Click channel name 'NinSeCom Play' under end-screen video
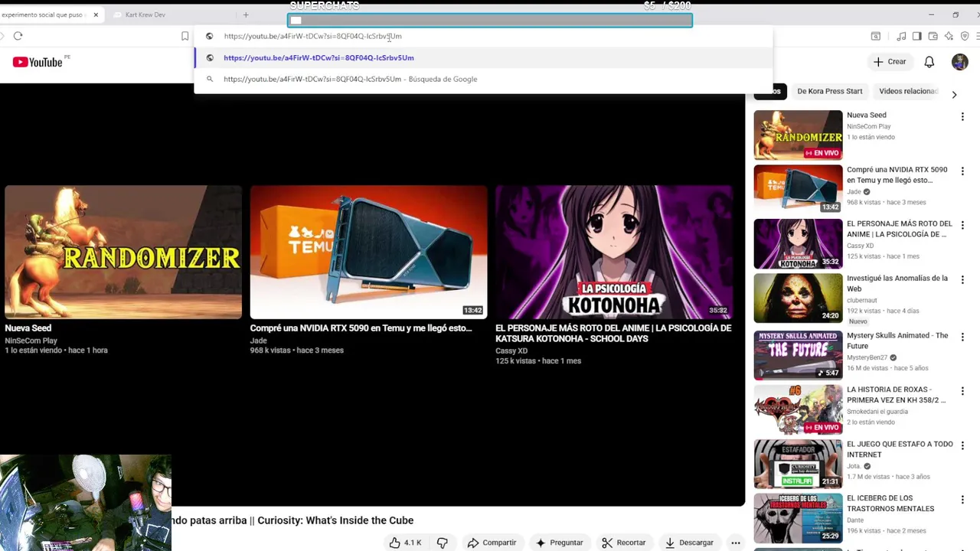 31,341
